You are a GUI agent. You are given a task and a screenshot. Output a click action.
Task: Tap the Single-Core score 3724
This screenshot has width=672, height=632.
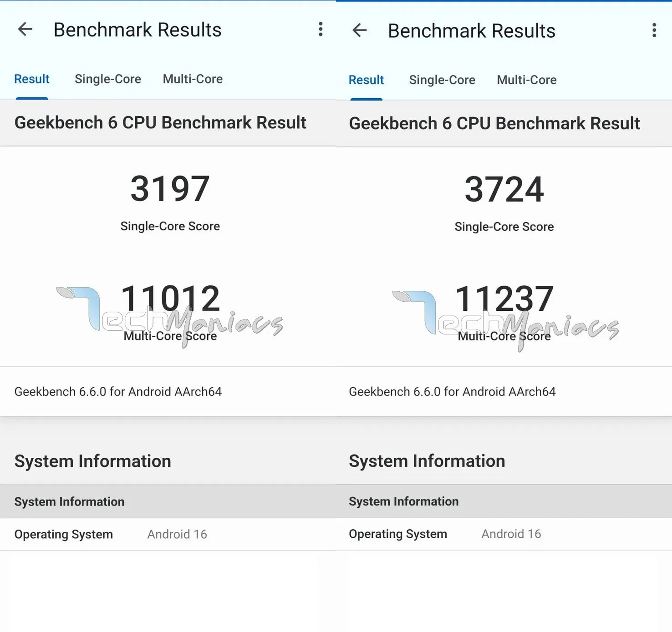click(503, 187)
